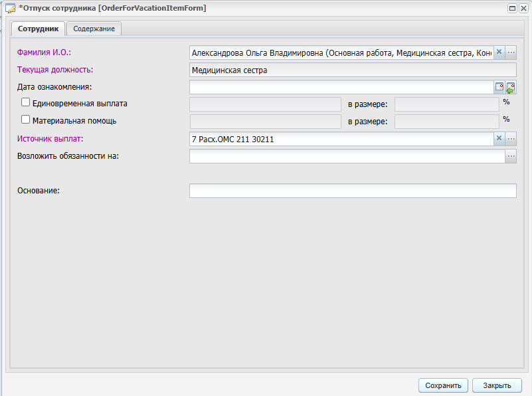Save the form with Сохранить
This screenshot has width=532, height=396.
(x=443, y=385)
